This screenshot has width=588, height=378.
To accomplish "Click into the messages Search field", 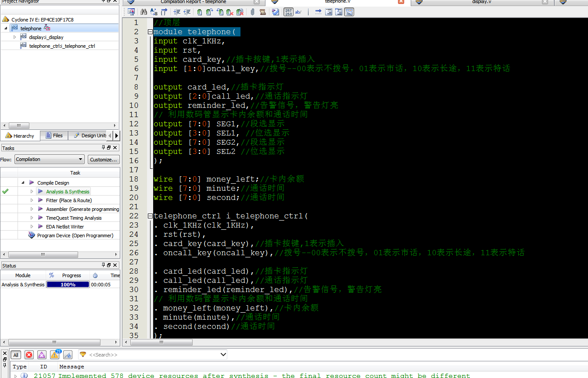I will (154, 354).
